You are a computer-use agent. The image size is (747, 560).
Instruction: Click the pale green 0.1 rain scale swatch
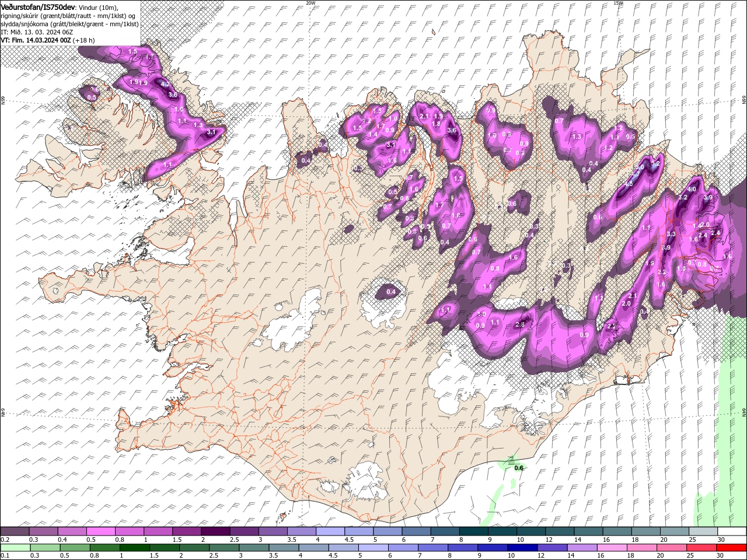[15, 548]
